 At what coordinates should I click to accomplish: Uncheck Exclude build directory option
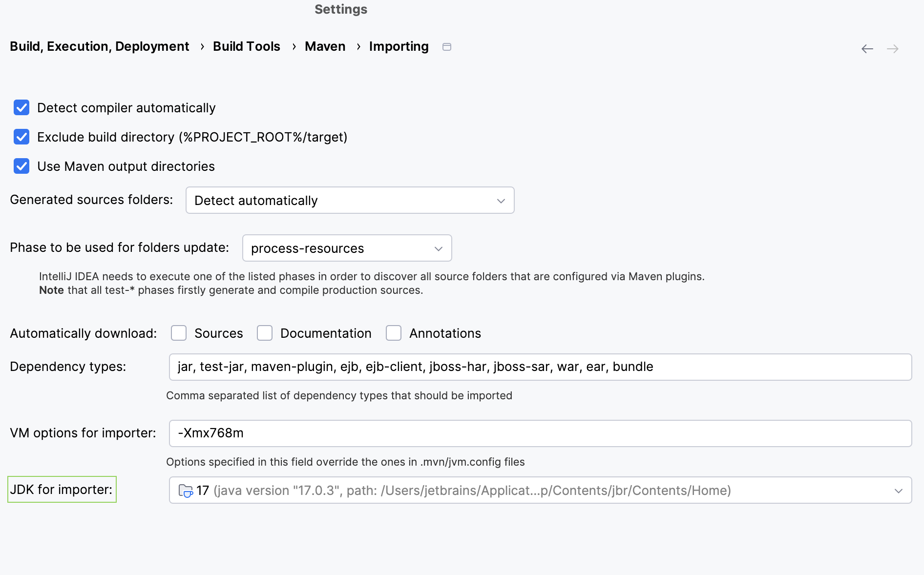(21, 137)
